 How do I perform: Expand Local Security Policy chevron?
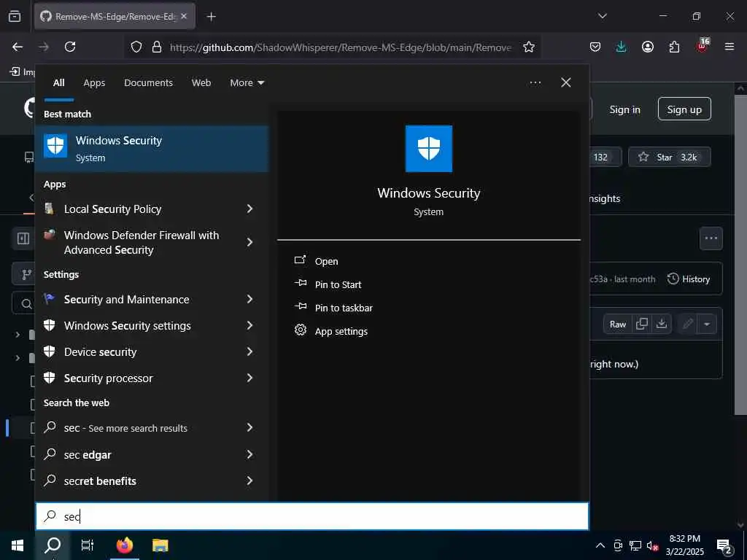pyautogui.click(x=249, y=209)
